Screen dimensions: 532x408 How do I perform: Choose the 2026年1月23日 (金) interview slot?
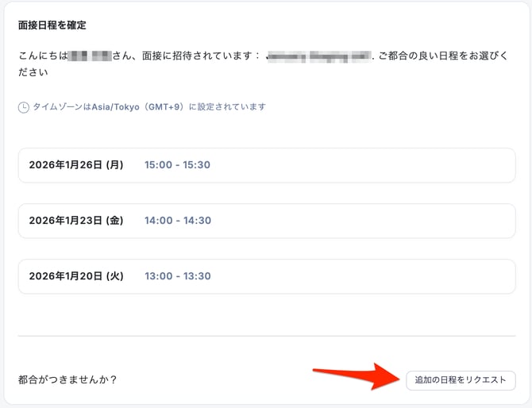76,221
